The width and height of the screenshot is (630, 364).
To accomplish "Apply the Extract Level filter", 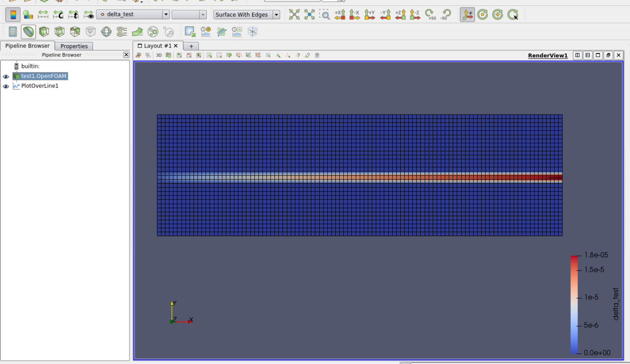I will pos(168,32).
